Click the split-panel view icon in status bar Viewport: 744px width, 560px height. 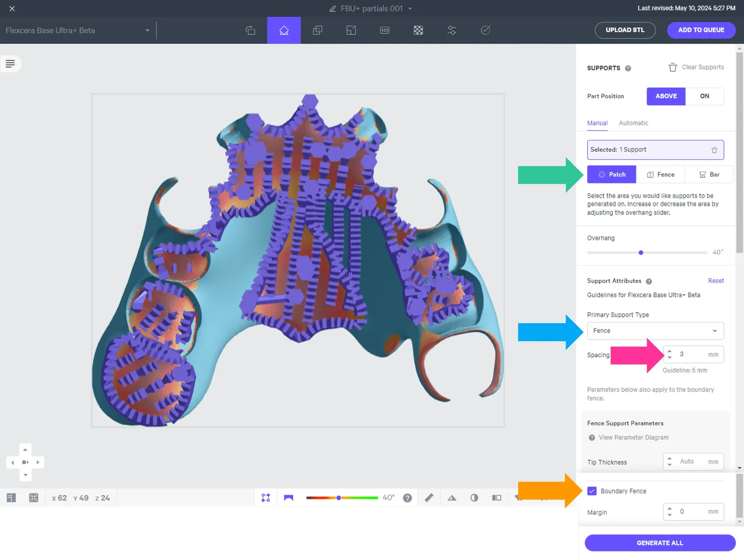pos(11,498)
